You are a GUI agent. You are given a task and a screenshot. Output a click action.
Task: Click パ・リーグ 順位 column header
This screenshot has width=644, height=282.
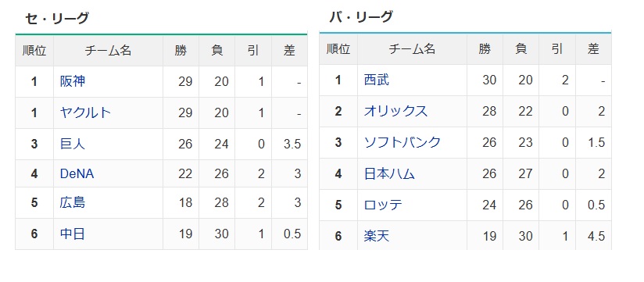click(338, 49)
